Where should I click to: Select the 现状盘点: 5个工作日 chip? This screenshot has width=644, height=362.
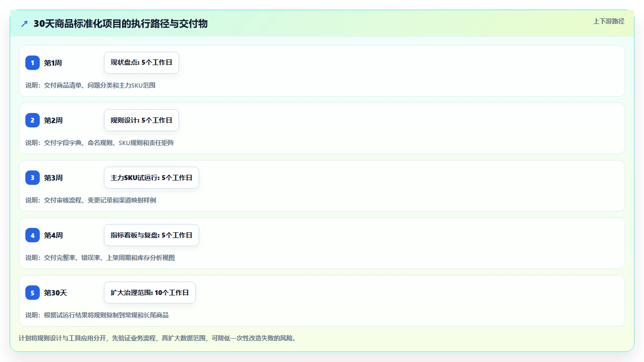(141, 63)
